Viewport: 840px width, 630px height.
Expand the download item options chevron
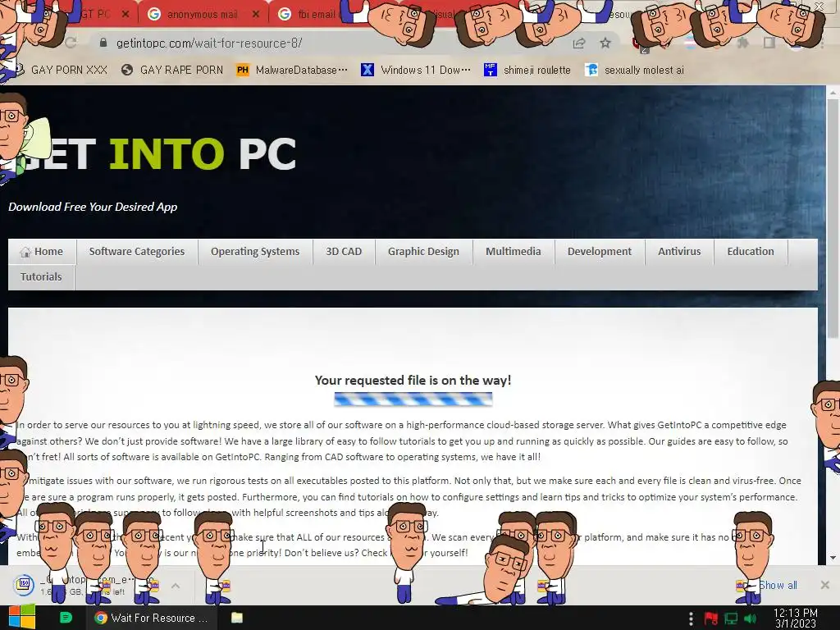pyautogui.click(x=176, y=586)
